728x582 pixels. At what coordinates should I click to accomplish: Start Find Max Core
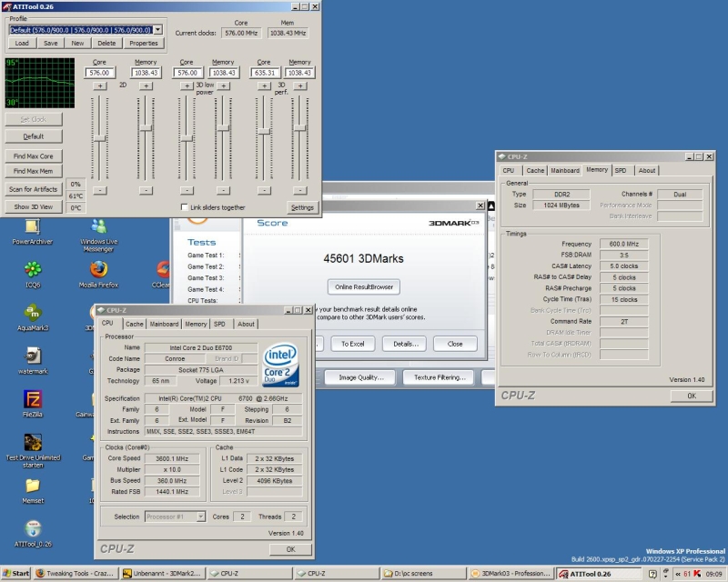click(x=34, y=156)
